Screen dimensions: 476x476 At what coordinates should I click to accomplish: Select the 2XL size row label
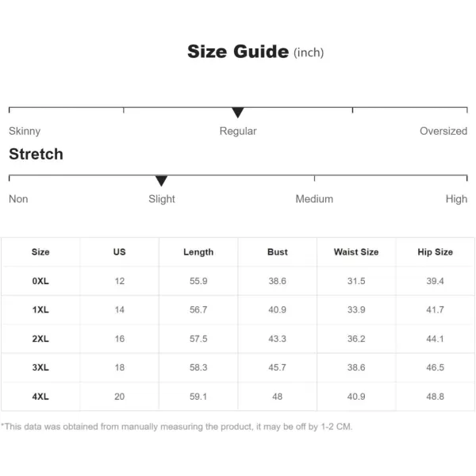40,339
